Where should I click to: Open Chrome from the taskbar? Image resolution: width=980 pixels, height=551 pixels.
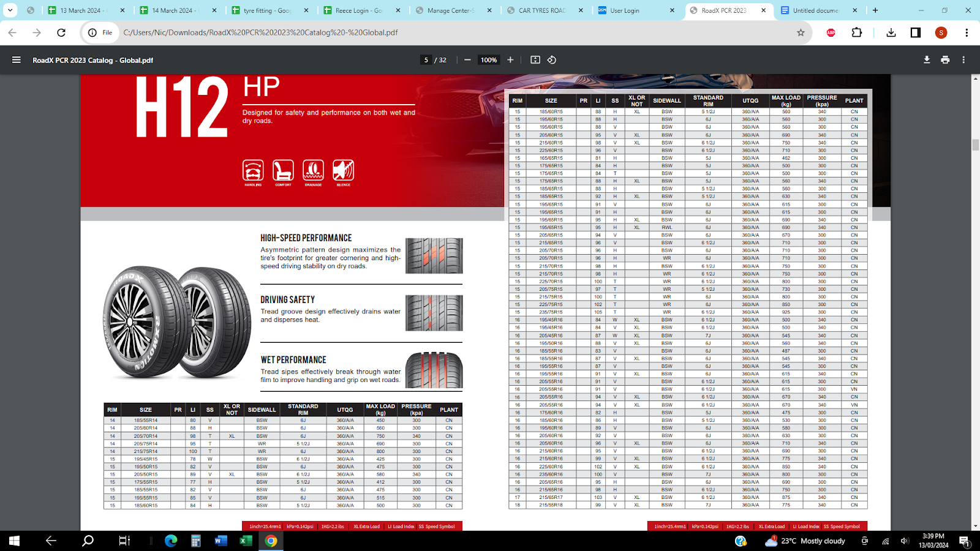click(271, 541)
